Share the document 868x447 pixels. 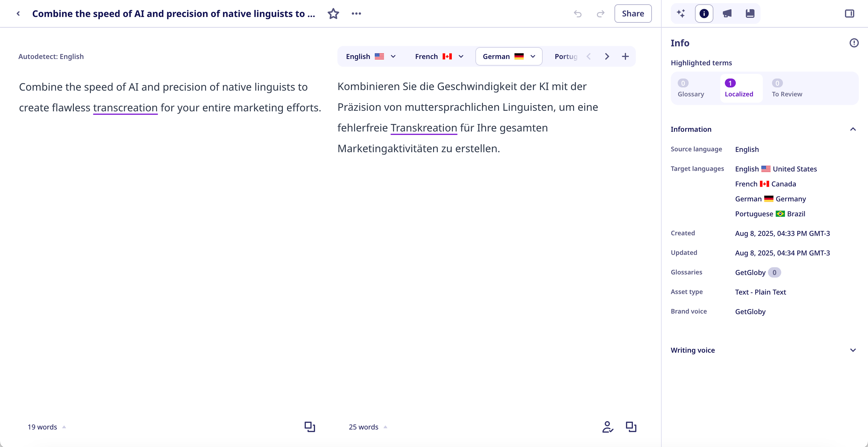coord(633,14)
